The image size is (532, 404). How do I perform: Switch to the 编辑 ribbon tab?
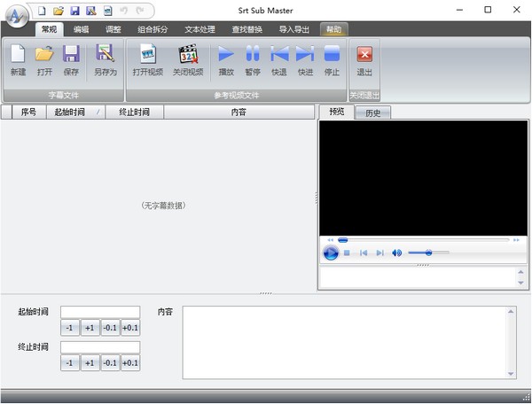(81, 29)
